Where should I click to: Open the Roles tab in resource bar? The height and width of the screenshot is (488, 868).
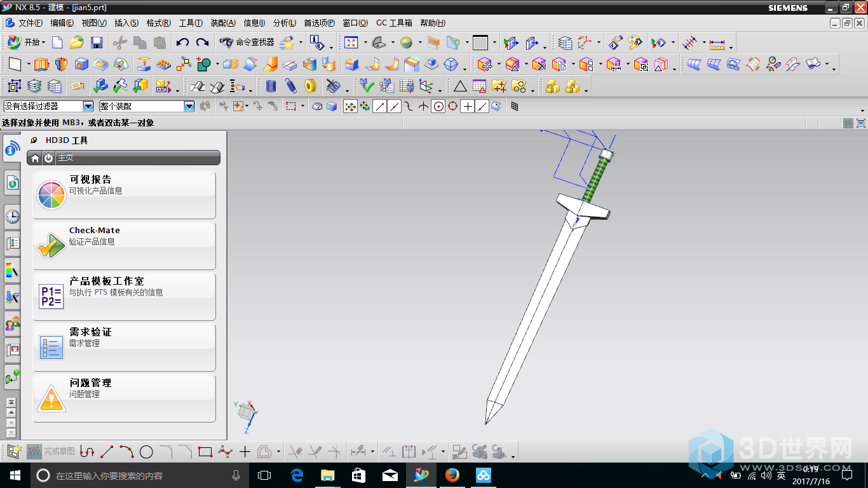click(11, 323)
